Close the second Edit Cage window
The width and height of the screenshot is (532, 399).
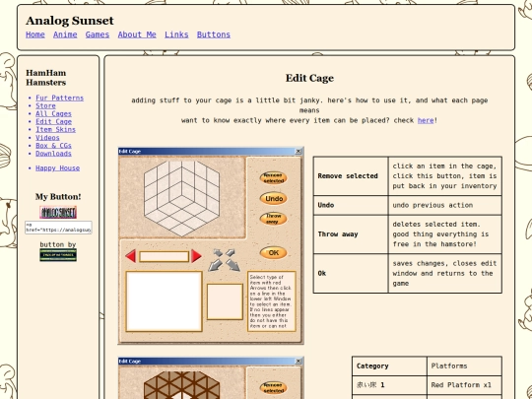pyautogui.click(x=299, y=362)
